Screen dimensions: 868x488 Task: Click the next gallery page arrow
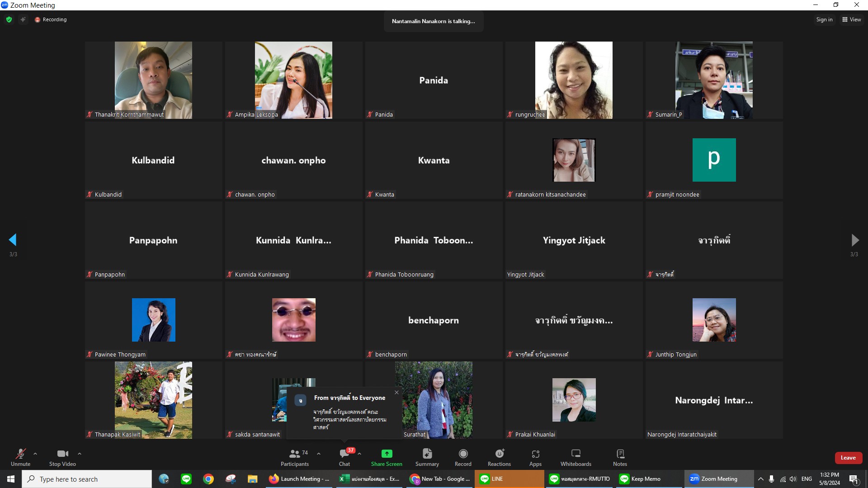854,239
